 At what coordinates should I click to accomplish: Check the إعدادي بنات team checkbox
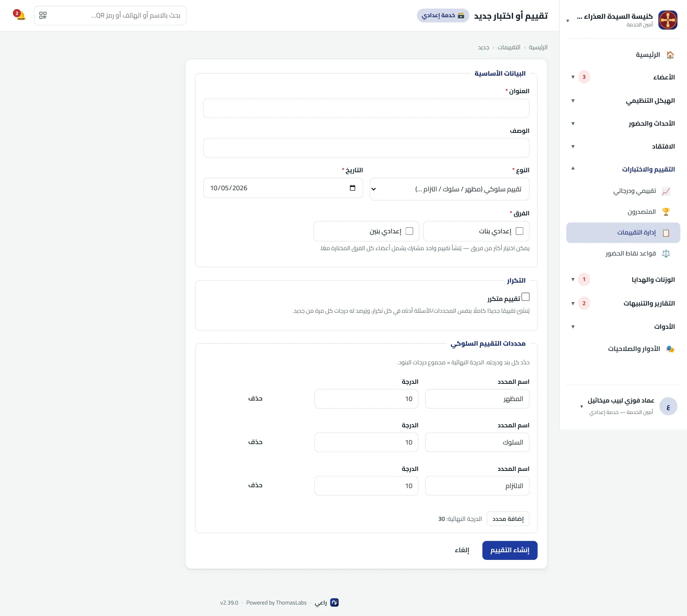click(519, 231)
